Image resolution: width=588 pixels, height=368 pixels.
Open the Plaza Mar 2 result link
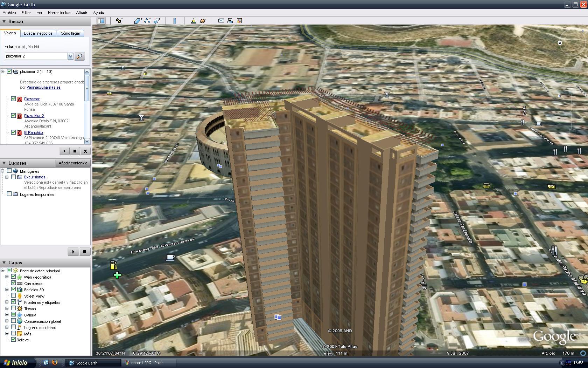pos(34,116)
